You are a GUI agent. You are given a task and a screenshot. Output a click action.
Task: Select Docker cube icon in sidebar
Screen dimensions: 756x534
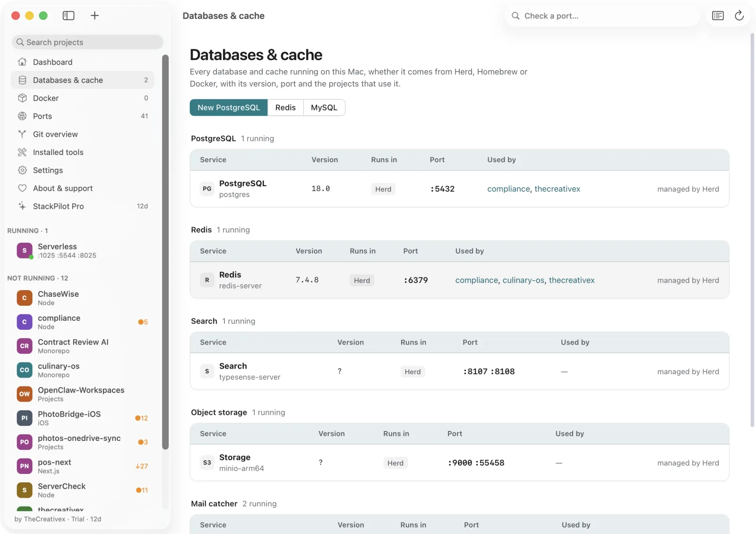[22, 98]
